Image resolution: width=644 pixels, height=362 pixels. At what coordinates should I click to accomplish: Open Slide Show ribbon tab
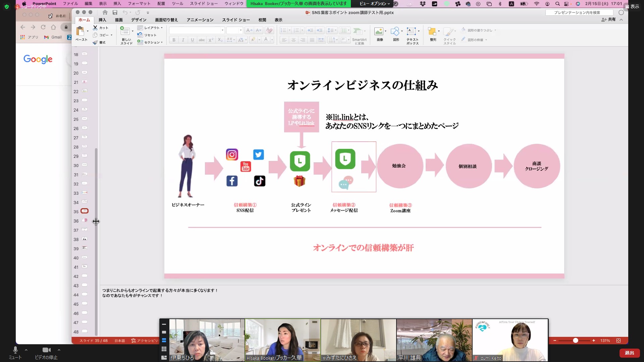point(236,20)
